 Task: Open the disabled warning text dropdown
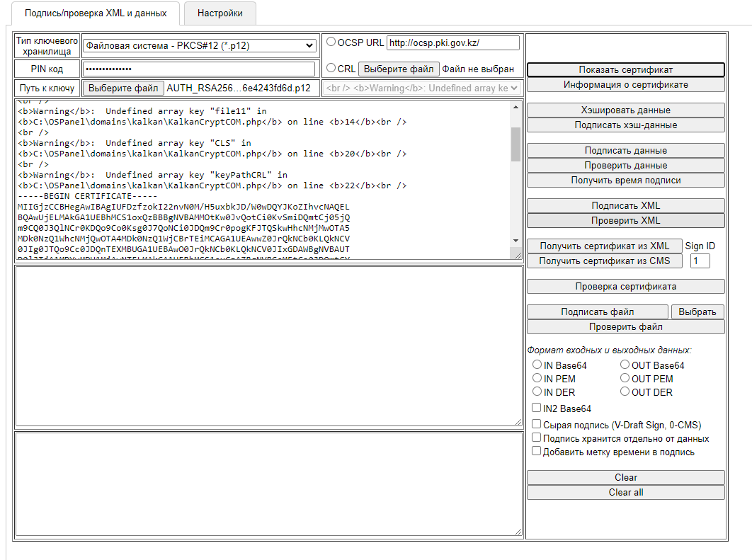tap(422, 88)
